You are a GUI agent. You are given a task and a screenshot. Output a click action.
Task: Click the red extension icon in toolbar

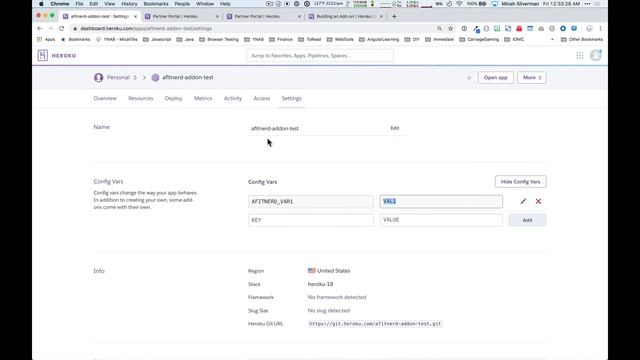click(x=519, y=29)
